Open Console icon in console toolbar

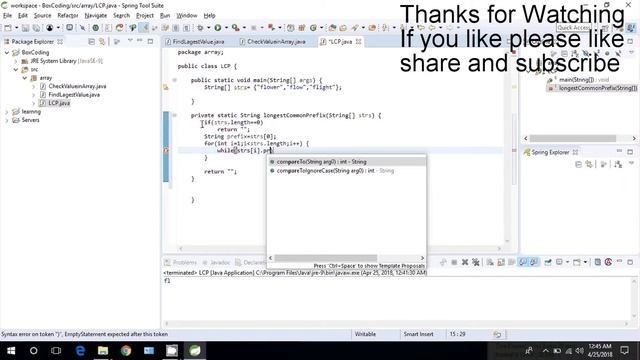tap(577, 262)
